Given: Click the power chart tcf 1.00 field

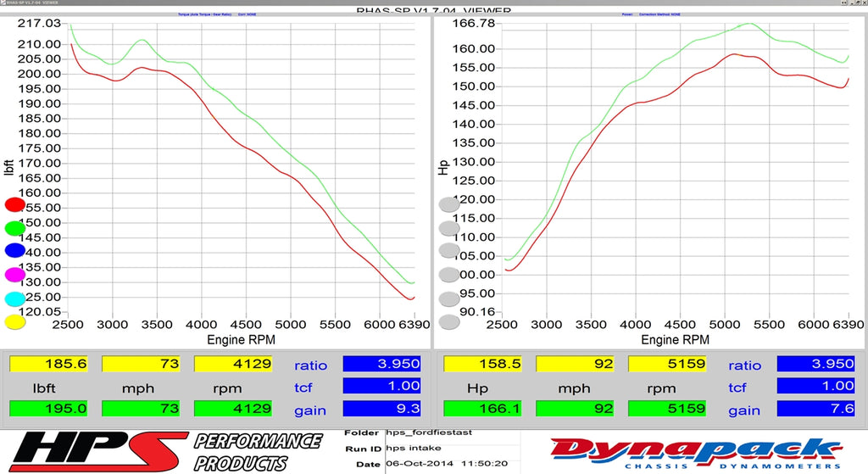Looking at the screenshot, I should point(815,386).
